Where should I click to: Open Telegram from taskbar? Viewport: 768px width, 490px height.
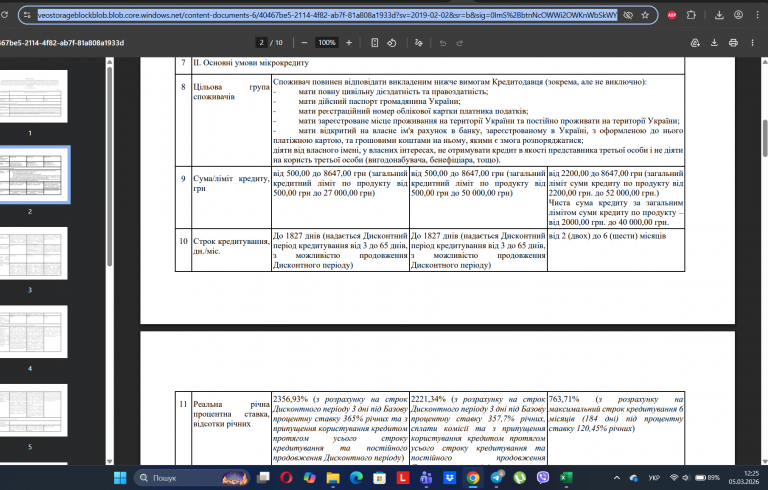[496, 477]
